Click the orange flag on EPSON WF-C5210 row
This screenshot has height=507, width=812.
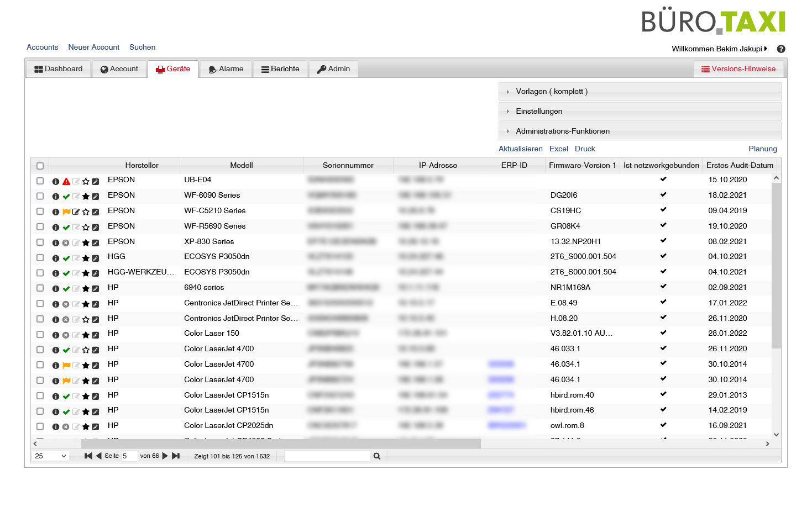pyautogui.click(x=66, y=212)
